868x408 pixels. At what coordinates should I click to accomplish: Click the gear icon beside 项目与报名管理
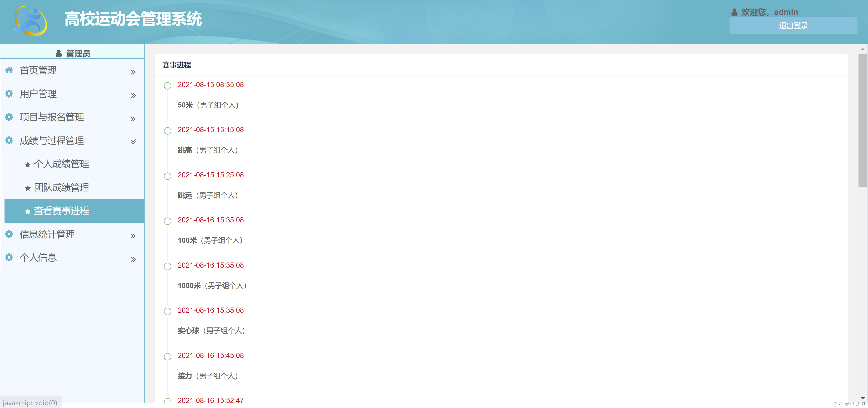[x=9, y=117]
